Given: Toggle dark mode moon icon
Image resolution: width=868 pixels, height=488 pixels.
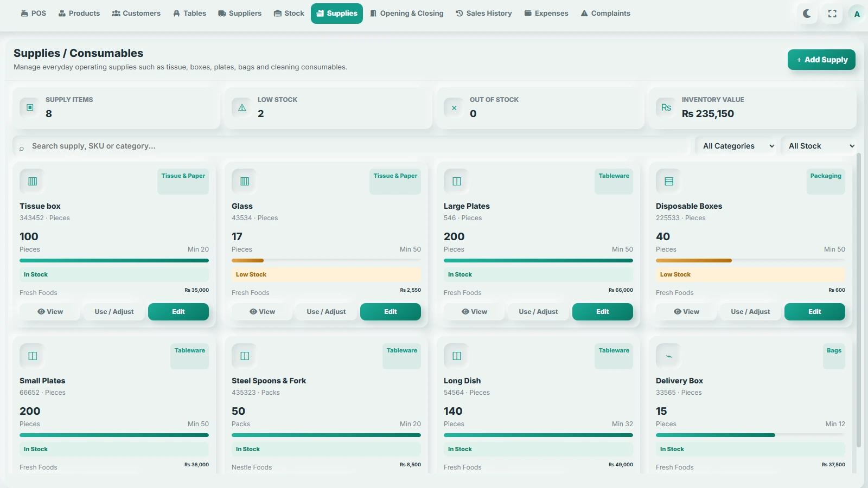Looking at the screenshot, I should [x=807, y=14].
